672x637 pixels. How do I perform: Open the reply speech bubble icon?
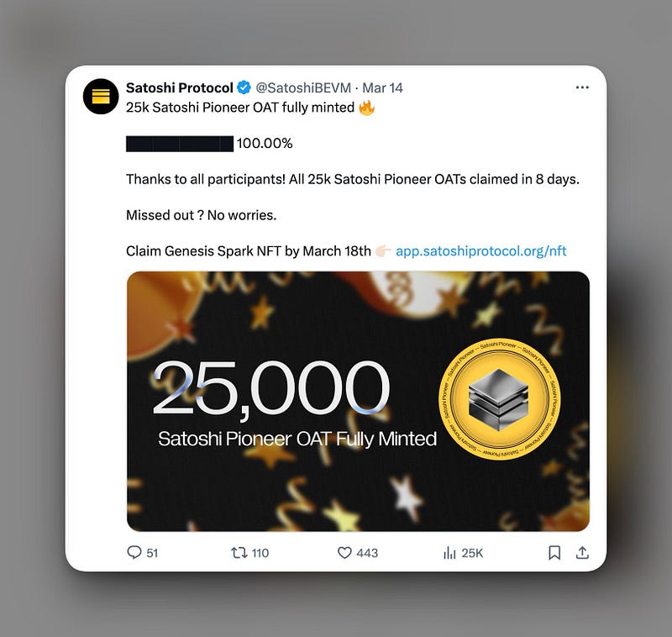pos(134,552)
